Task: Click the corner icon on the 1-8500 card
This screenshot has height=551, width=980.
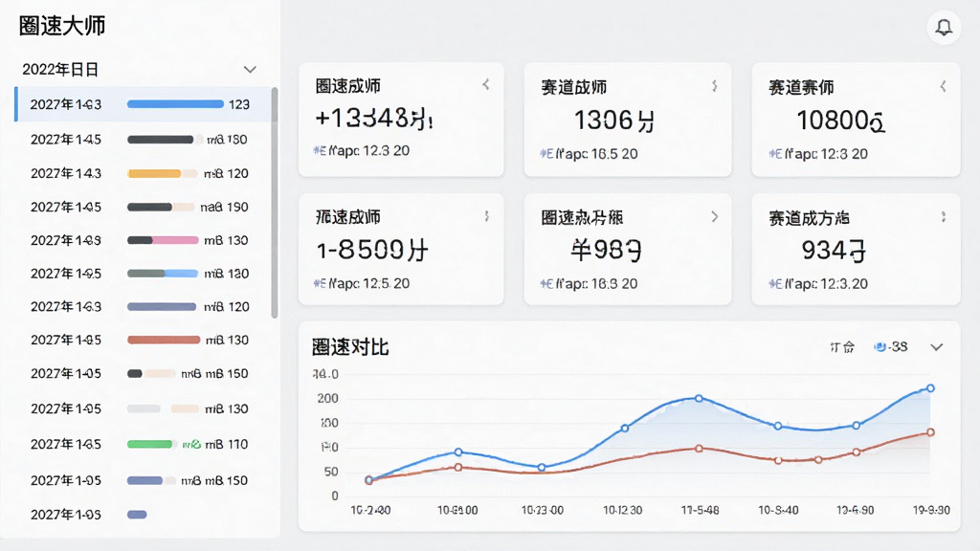Action: coord(487,216)
